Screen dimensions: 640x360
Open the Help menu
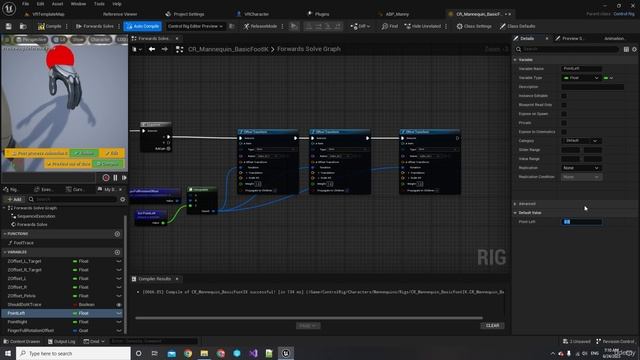tap(117, 4)
